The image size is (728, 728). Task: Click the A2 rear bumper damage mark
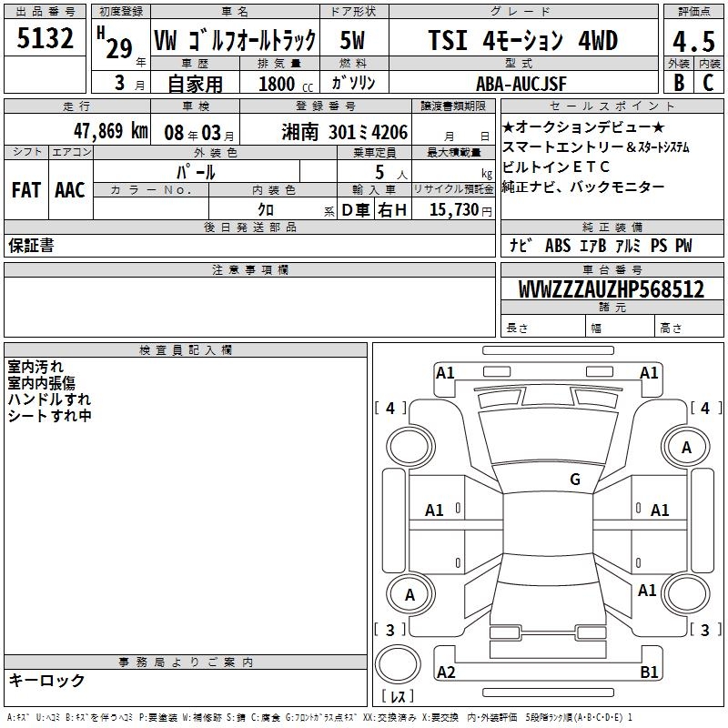[446, 672]
